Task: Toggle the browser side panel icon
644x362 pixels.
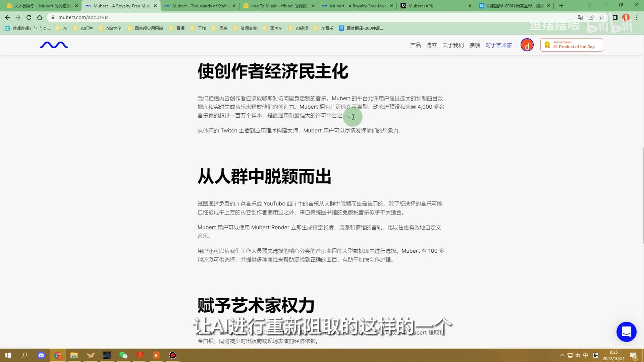Action: point(615,17)
